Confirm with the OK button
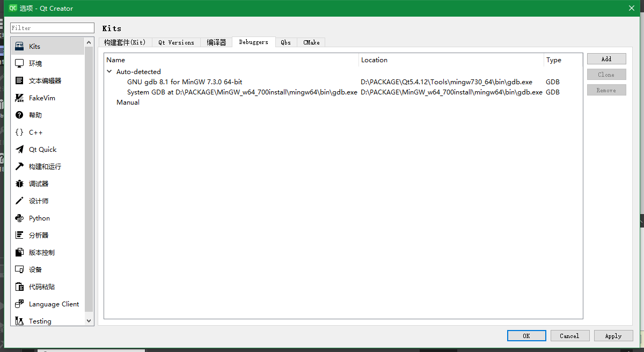644x352 pixels. 526,336
